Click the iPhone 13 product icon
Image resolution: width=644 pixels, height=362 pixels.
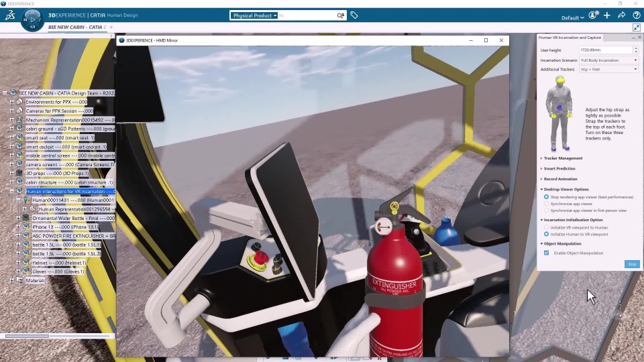click(x=26, y=227)
